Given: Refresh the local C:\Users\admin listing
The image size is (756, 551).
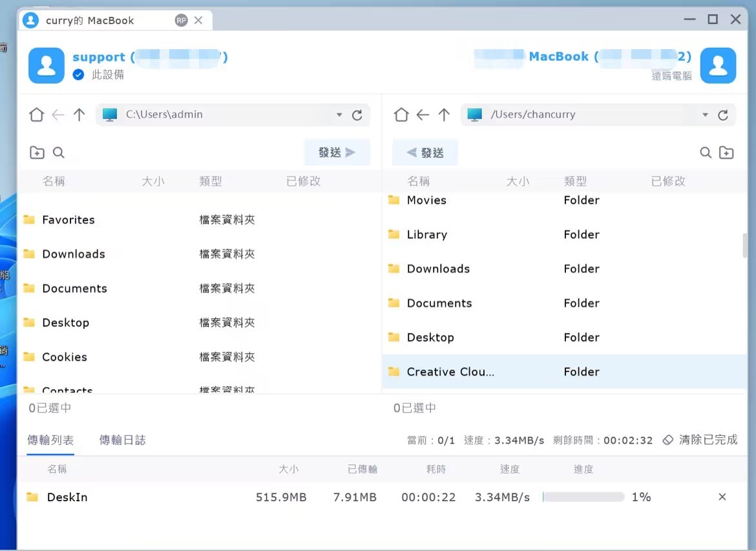Looking at the screenshot, I should pos(357,115).
